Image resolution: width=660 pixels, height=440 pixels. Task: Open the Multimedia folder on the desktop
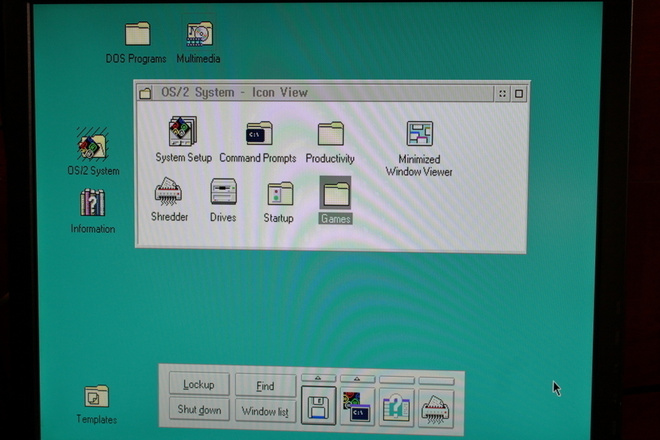pos(200,34)
